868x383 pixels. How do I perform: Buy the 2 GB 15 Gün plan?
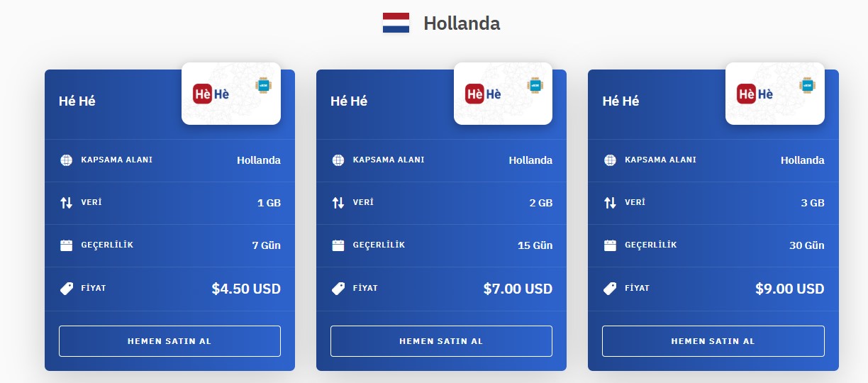pos(441,341)
